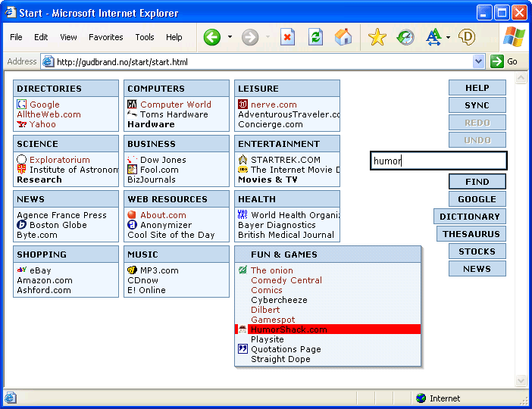Click the GOOGLE search button
Screen dimensions: 532x409
pos(477,199)
